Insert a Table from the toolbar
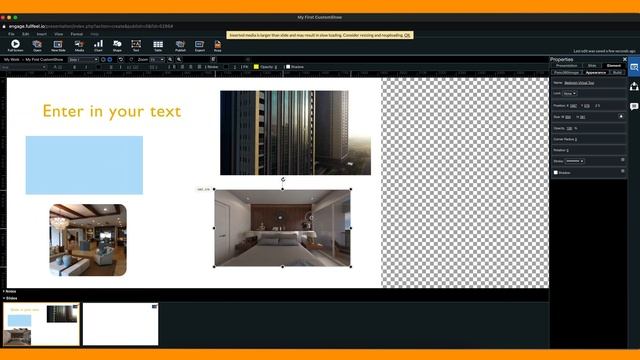The height and width of the screenshot is (360, 640). 158,45
